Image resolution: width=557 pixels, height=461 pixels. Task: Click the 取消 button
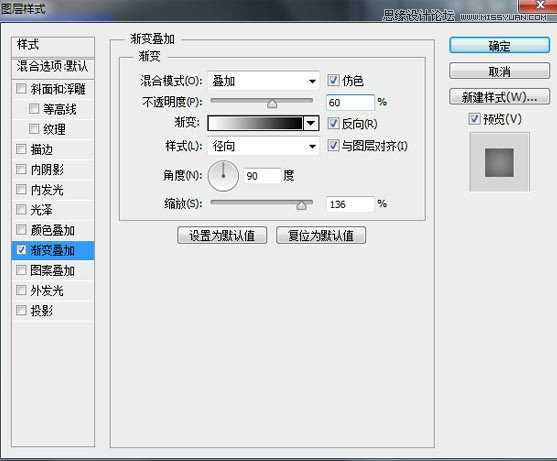pyautogui.click(x=499, y=71)
